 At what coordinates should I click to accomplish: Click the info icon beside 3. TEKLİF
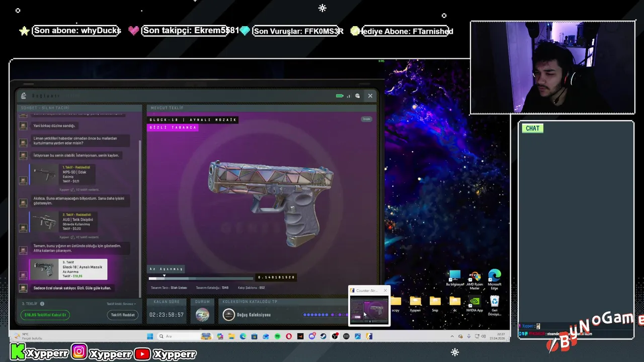(x=42, y=304)
